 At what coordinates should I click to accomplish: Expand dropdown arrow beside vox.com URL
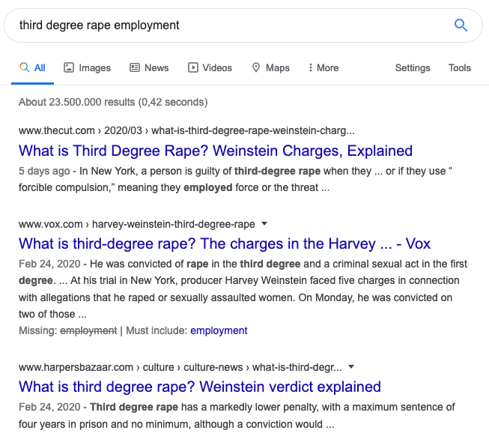tap(264, 224)
